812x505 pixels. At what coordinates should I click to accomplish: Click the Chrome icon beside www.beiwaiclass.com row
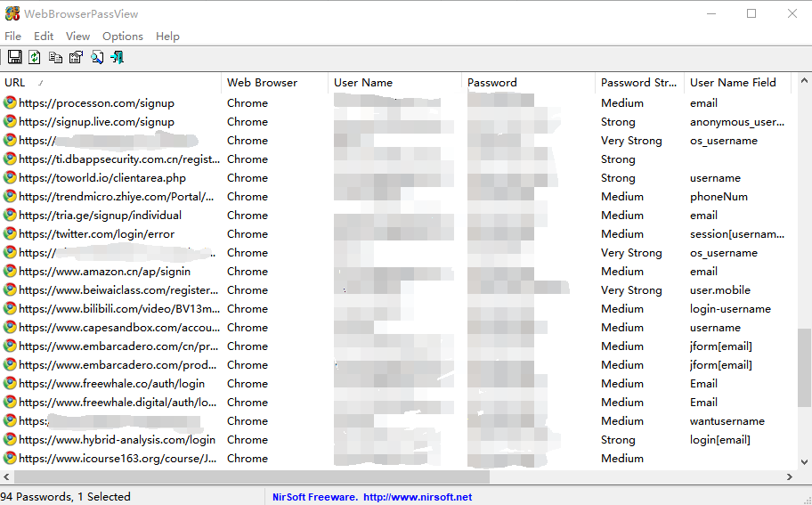(x=10, y=289)
